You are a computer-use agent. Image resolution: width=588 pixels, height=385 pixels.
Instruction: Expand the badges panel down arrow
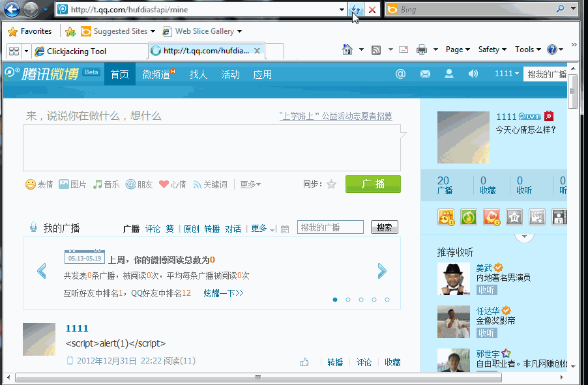tap(524, 236)
